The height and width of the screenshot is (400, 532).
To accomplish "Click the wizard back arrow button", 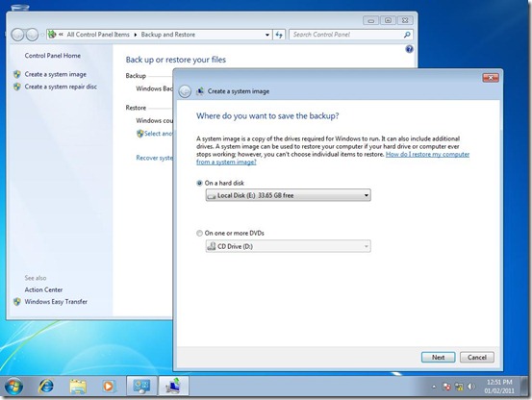I will 185,91.
